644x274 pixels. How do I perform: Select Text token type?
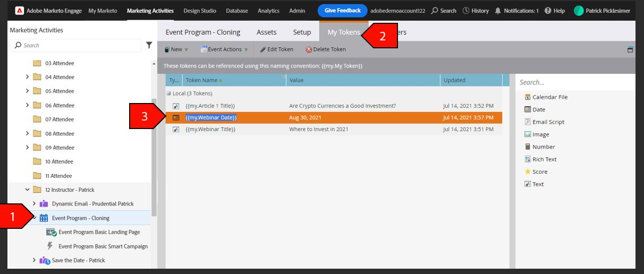(534, 184)
